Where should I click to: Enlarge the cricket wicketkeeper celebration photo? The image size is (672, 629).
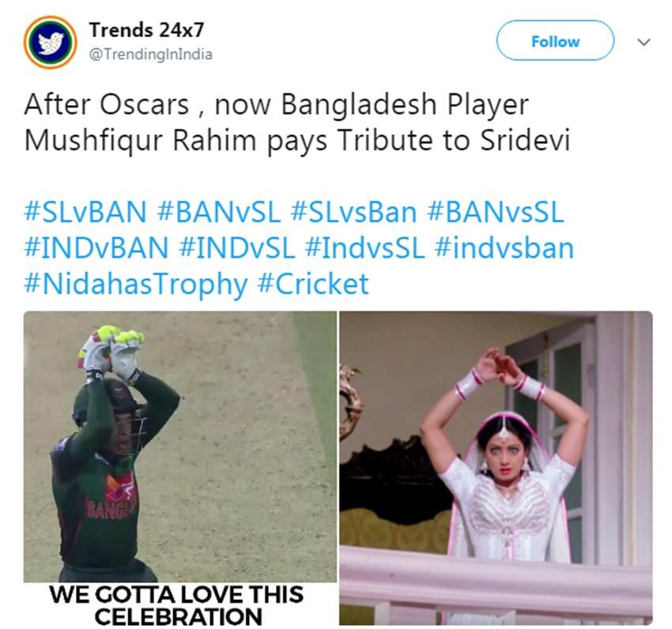180,447
